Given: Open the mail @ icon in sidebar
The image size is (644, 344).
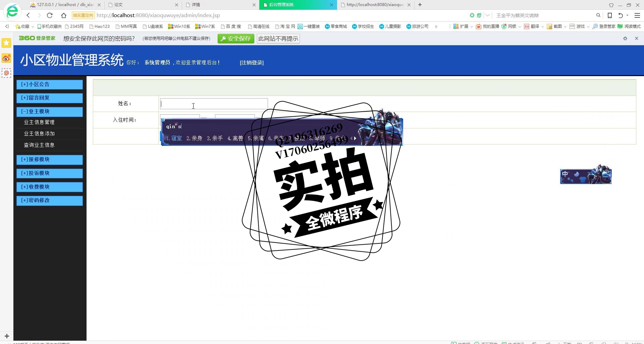Looking at the screenshot, I should tap(6, 73).
